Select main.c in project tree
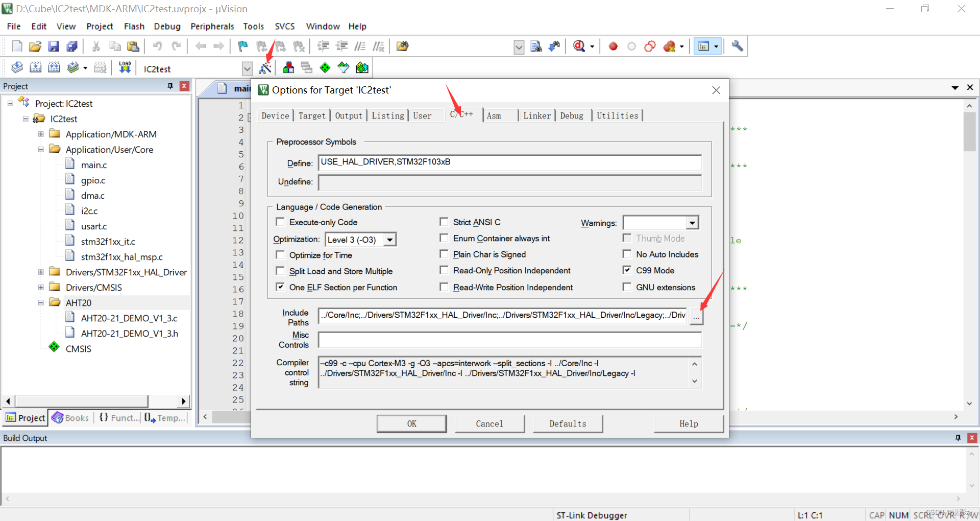The image size is (980, 521). click(x=94, y=164)
